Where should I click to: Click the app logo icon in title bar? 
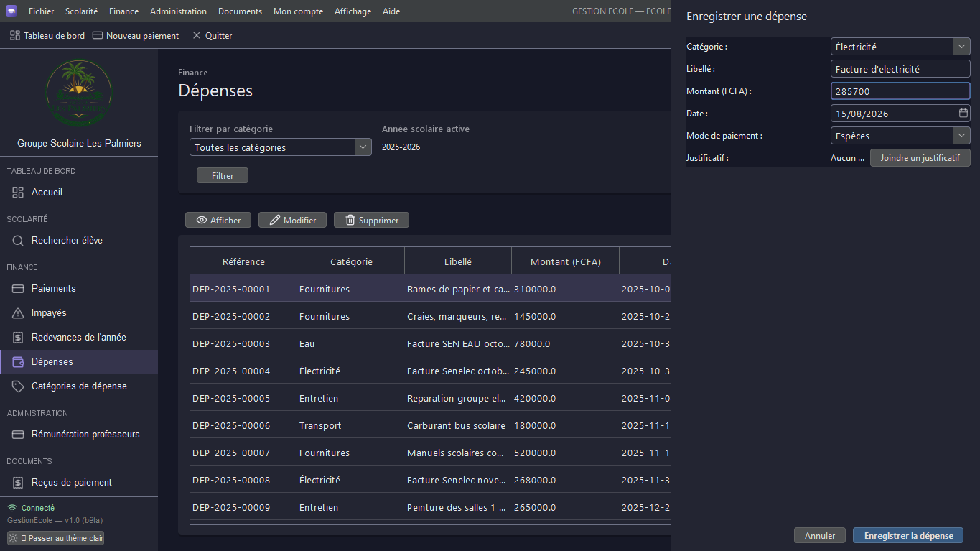coord(11,11)
